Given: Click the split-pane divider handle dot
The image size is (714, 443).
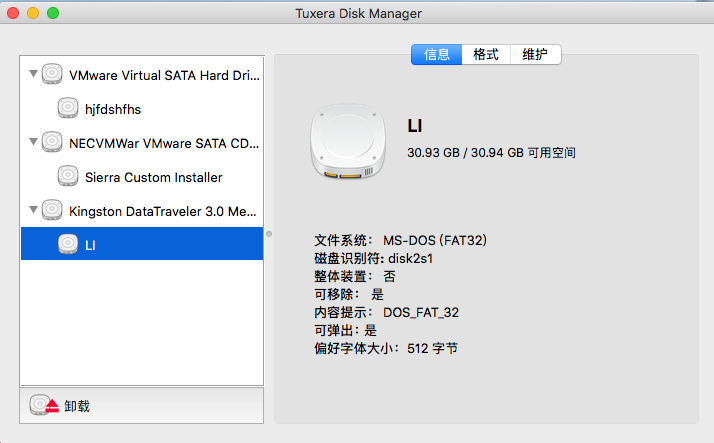Looking at the screenshot, I should (269, 234).
